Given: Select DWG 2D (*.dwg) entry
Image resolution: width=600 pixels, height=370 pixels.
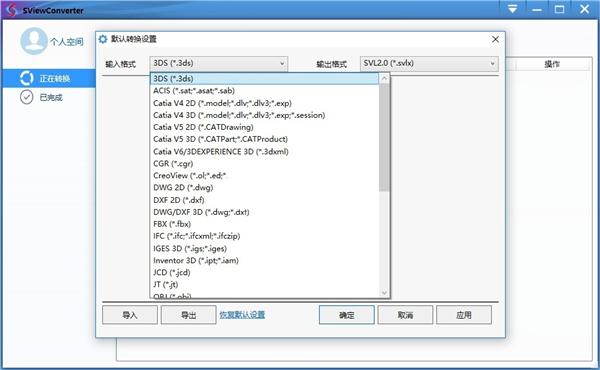Looking at the screenshot, I should point(264,187).
